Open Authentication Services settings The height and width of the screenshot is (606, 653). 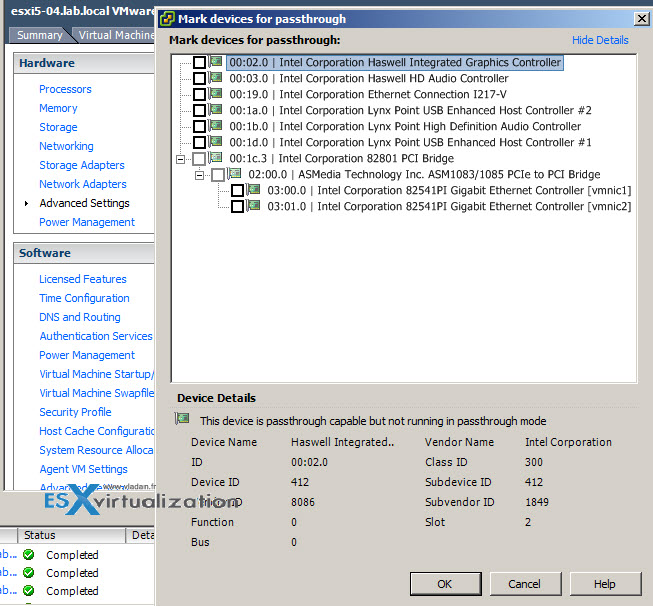[96, 336]
